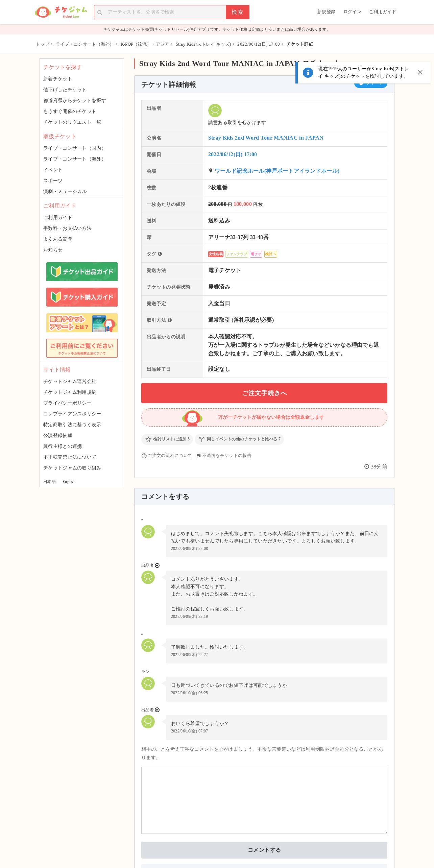
Task: Click the venue map pin icon
Action: click(211, 171)
